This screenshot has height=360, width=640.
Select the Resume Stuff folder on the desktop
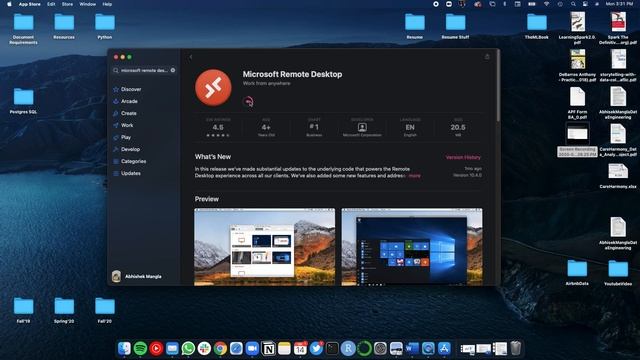click(456, 26)
